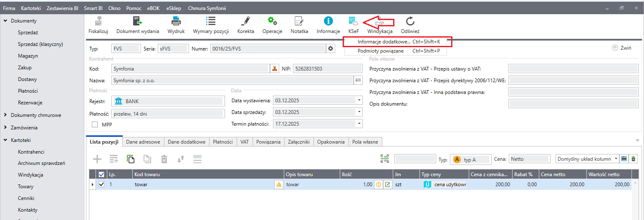
Task: Expand Domyślny układ kolumn dropdown
Action: click(x=616, y=159)
